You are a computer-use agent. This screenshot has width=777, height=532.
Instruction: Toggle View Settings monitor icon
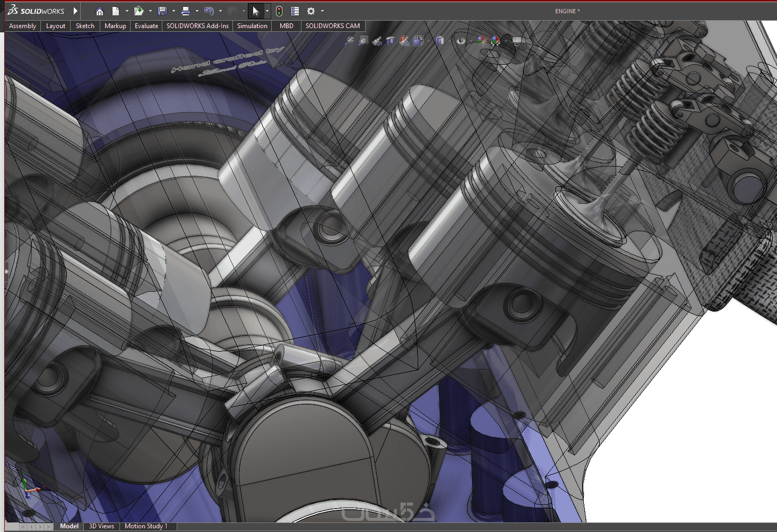point(517,41)
